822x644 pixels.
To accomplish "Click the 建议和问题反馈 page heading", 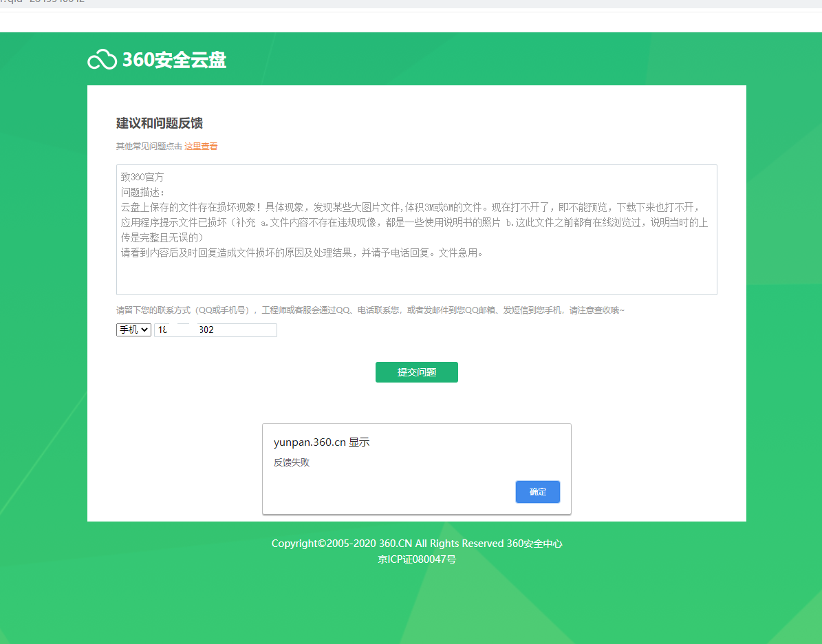I will click(160, 123).
